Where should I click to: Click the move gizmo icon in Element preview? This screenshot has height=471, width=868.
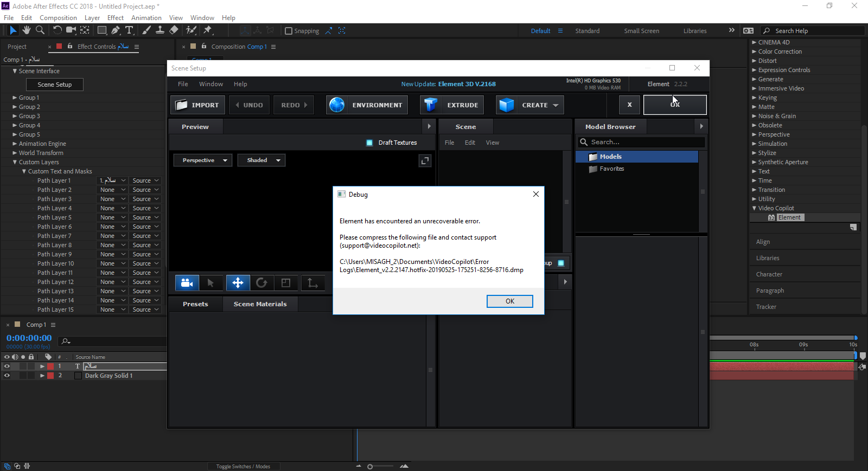tap(238, 283)
